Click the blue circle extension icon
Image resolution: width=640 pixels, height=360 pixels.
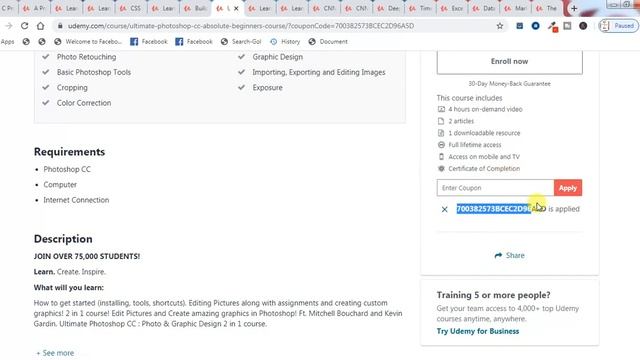536,26
